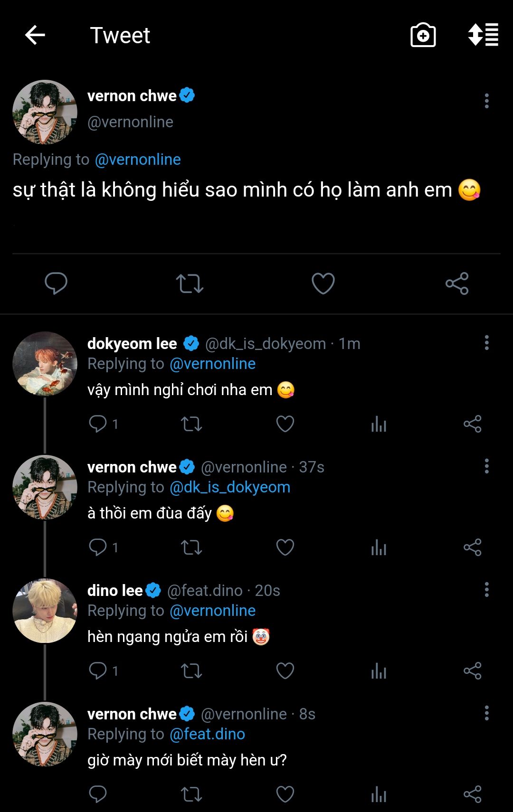Open the @feat.dino mention link
The image size is (513, 812).
tap(208, 734)
